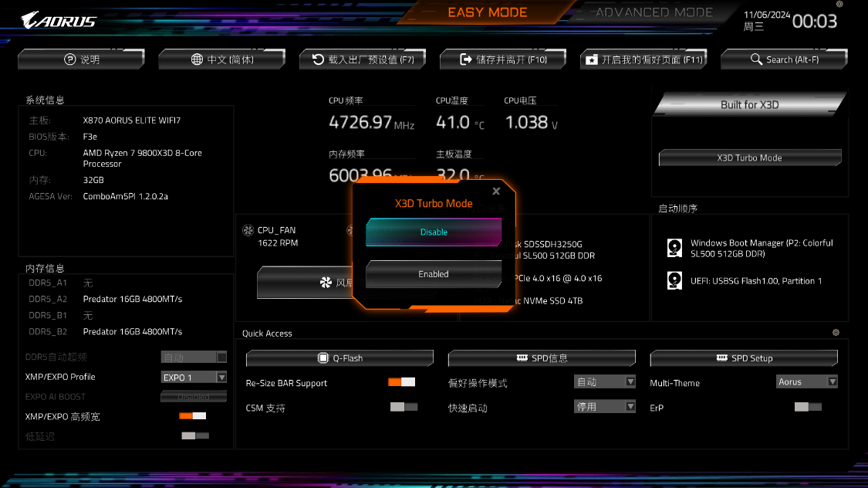Viewport: 868px width, 488px height.
Task: Click the load defaults reset icon
Action: point(318,59)
